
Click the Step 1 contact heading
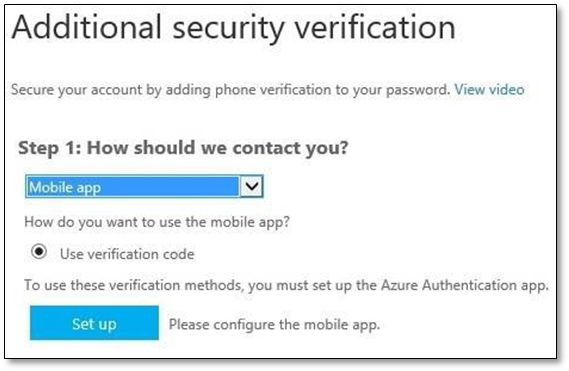183,148
